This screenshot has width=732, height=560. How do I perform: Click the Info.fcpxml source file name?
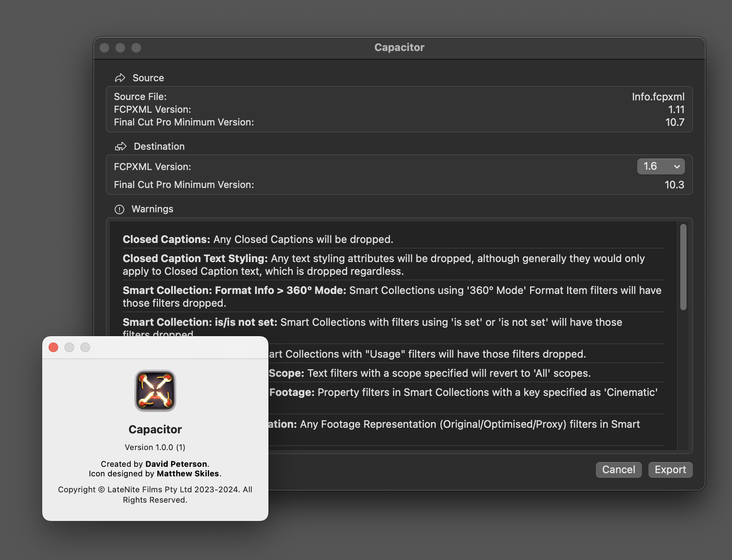(x=658, y=97)
